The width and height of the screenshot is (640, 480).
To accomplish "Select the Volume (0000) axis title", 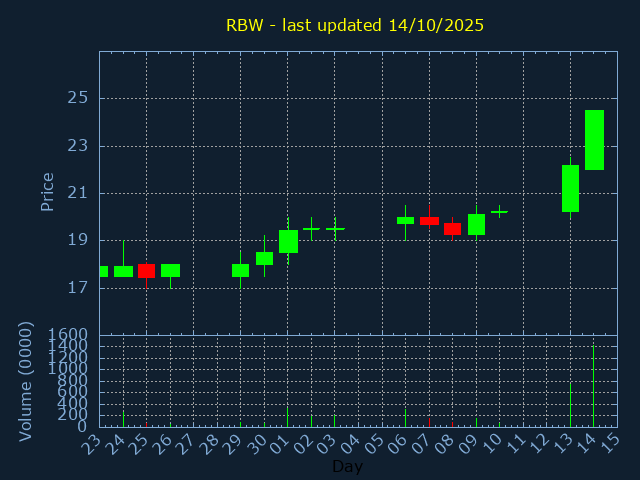I will [x=26, y=381].
